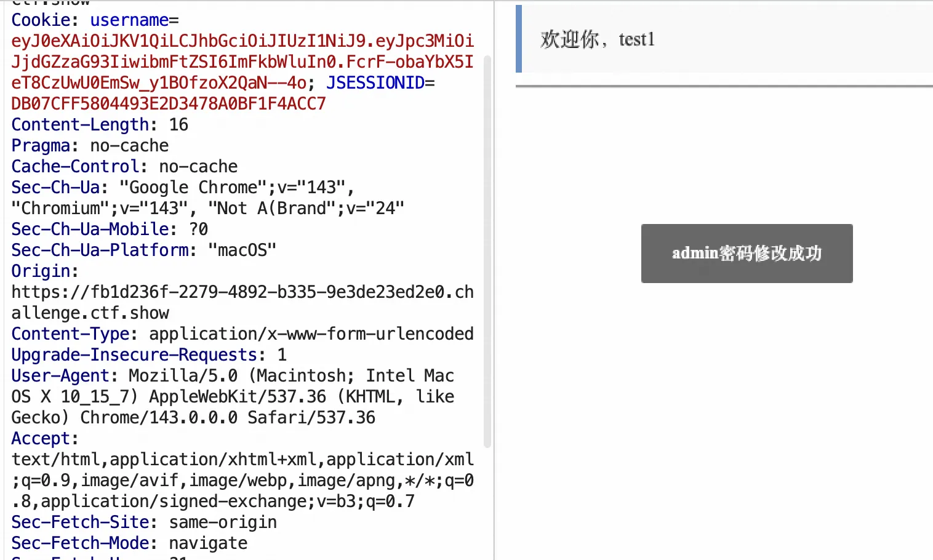Click the Origin URL beginning https://fb1d236f

242,303
